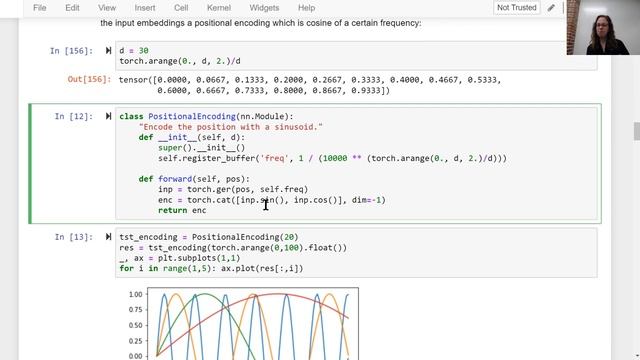The width and height of the screenshot is (640, 360).
Task: Open the Cell menu
Action: tap(181, 8)
